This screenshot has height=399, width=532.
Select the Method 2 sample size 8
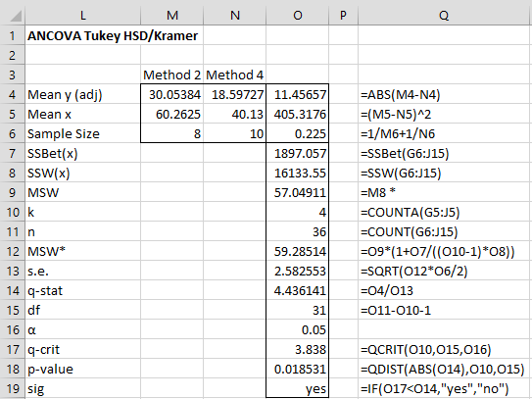tap(172, 133)
